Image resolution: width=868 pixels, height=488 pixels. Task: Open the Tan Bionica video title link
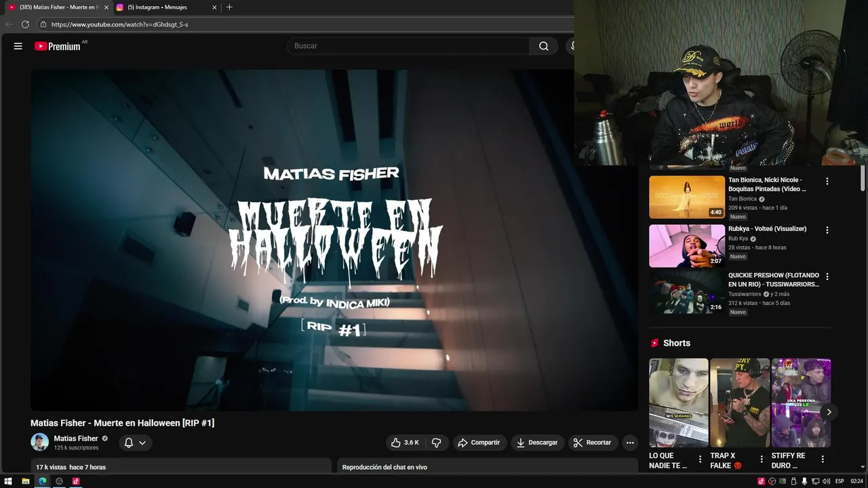click(x=767, y=184)
